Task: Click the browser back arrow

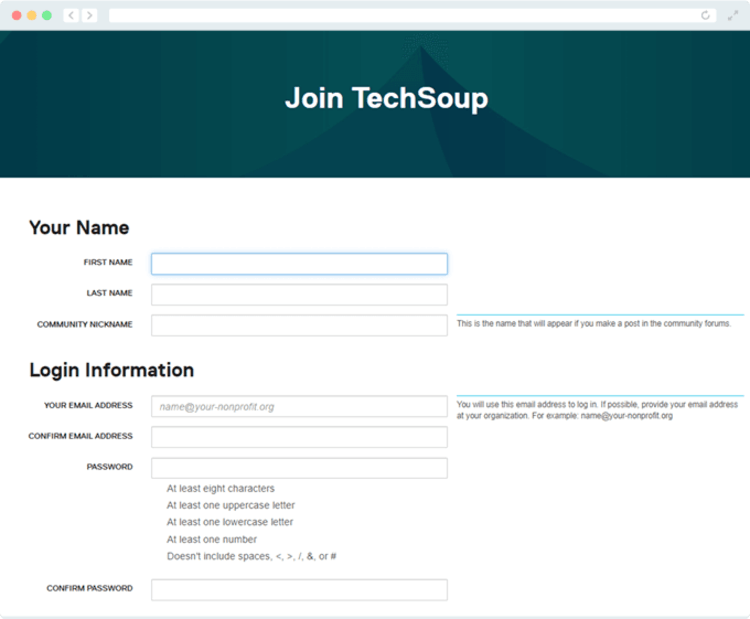Action: point(71,15)
